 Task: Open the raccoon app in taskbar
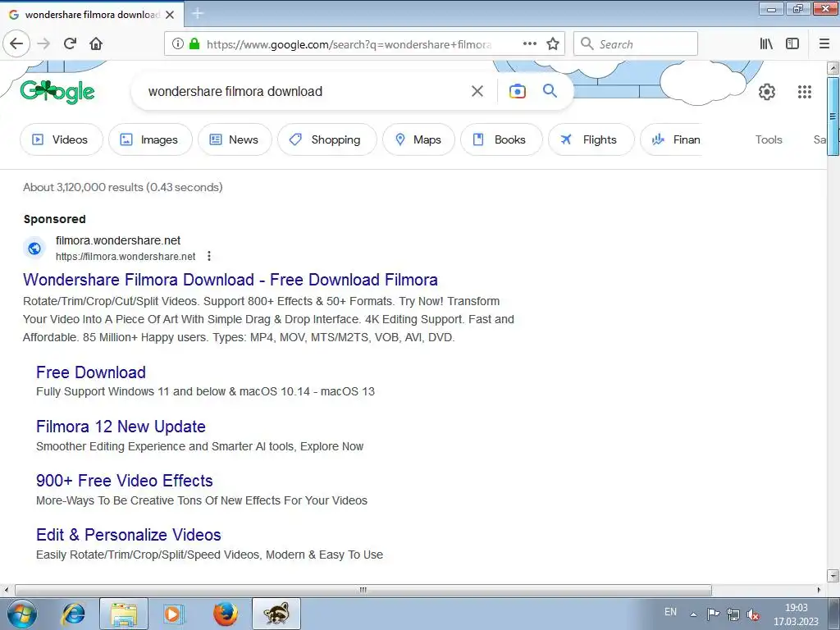(x=276, y=614)
